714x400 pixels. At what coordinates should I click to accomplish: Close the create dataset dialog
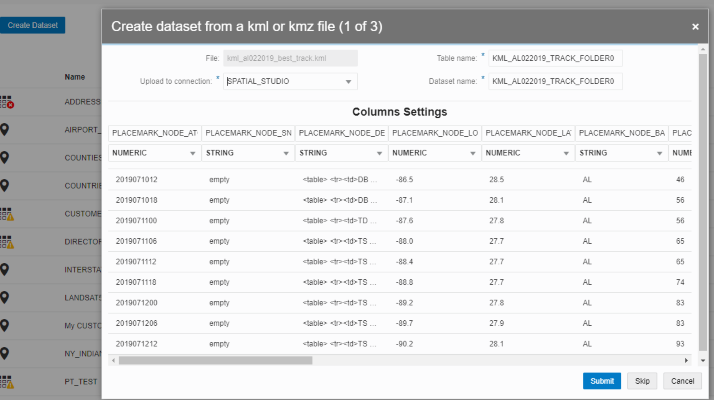(x=695, y=27)
